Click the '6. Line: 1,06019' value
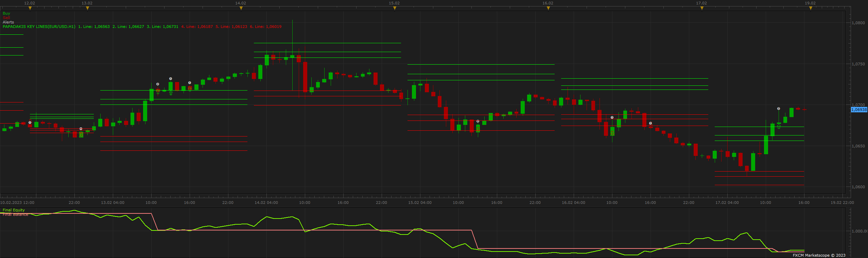The width and height of the screenshot is (868, 258). [x=266, y=27]
